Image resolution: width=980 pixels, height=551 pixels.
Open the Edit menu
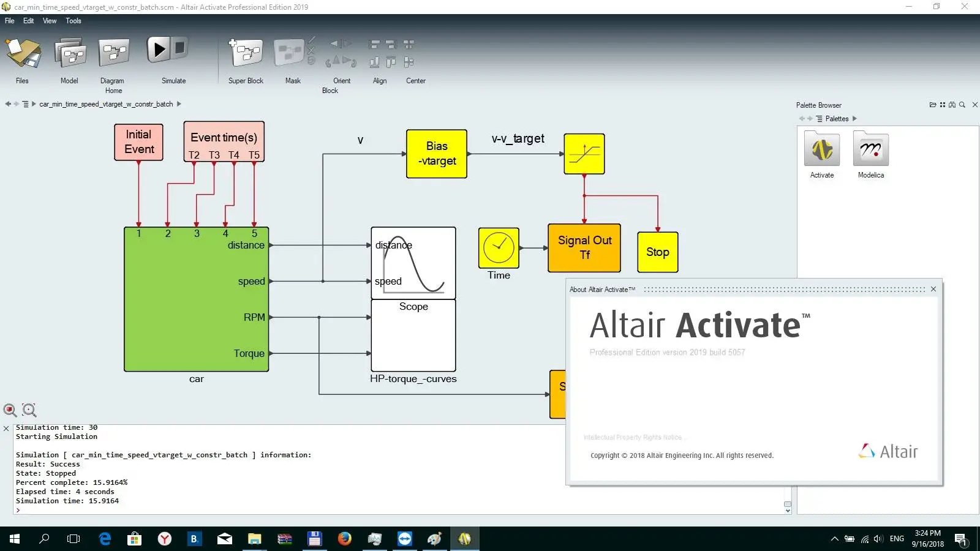(29, 21)
